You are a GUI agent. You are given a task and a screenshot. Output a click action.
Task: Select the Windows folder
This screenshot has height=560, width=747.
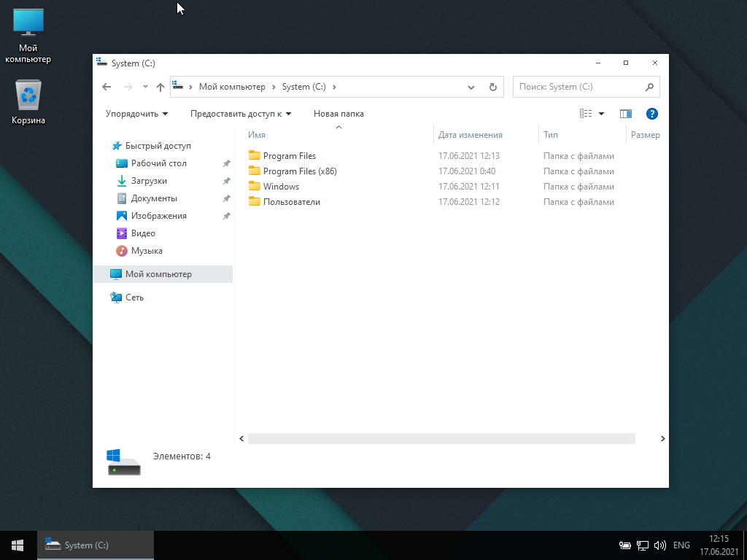pos(281,187)
